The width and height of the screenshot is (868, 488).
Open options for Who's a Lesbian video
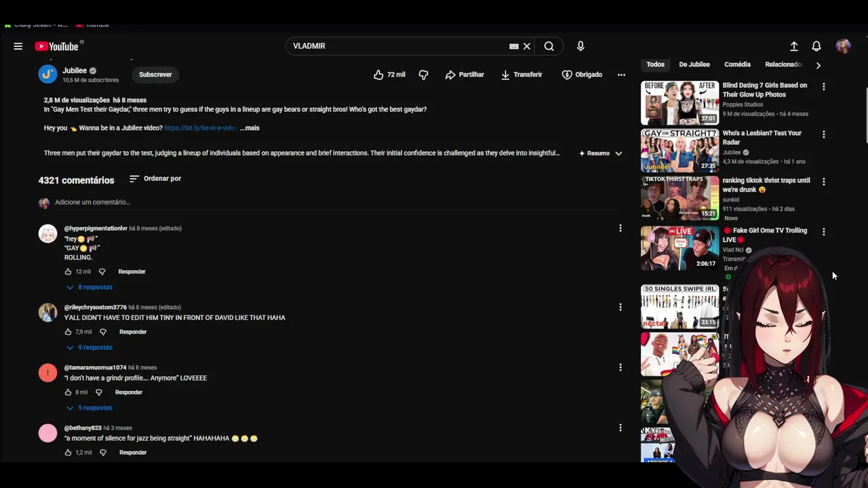(x=823, y=134)
